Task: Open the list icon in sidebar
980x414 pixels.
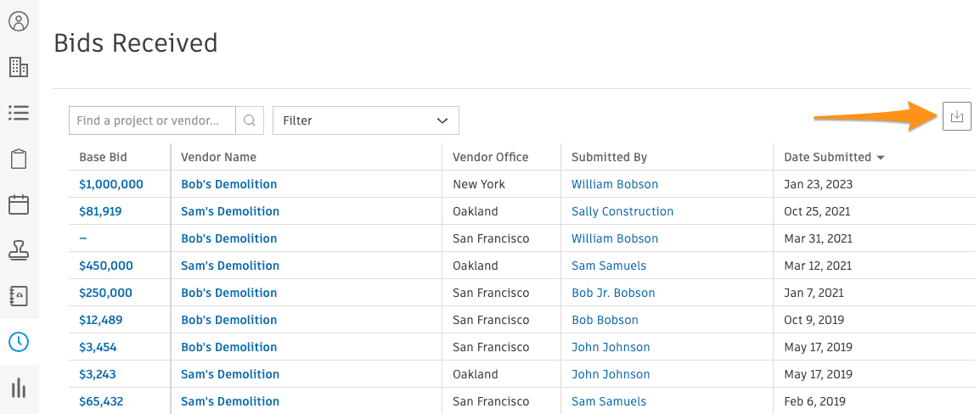Action: [19, 113]
